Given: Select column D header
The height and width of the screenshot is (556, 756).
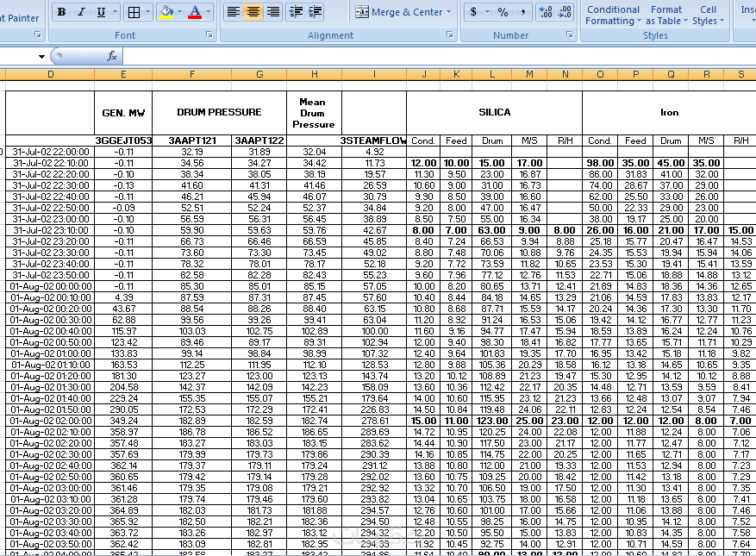Looking at the screenshot, I should point(50,74).
